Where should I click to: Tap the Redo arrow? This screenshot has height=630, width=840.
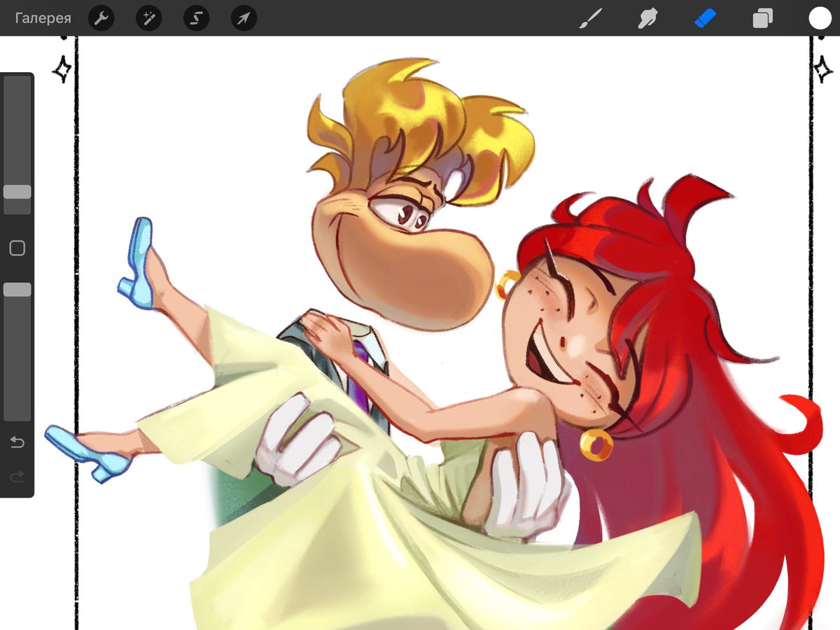pos(17,477)
